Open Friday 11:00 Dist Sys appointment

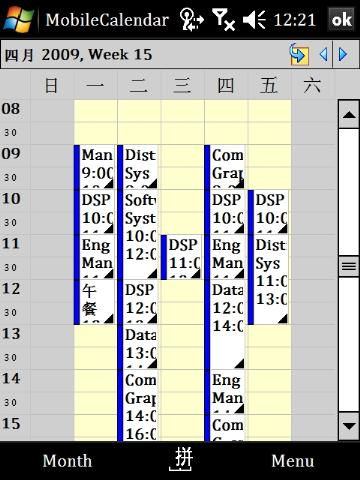pos(268,279)
